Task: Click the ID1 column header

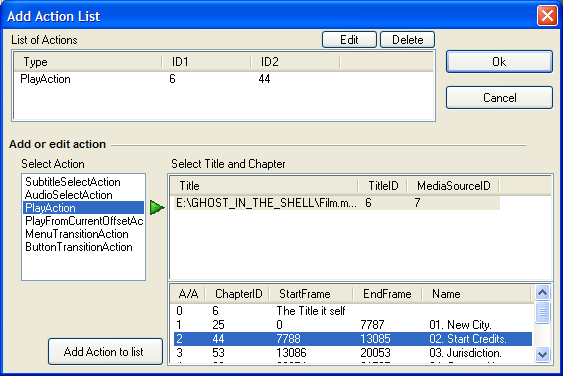Action: 206,62
